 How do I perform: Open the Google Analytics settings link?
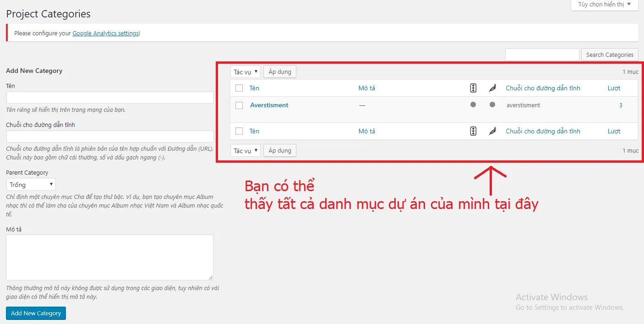click(106, 33)
